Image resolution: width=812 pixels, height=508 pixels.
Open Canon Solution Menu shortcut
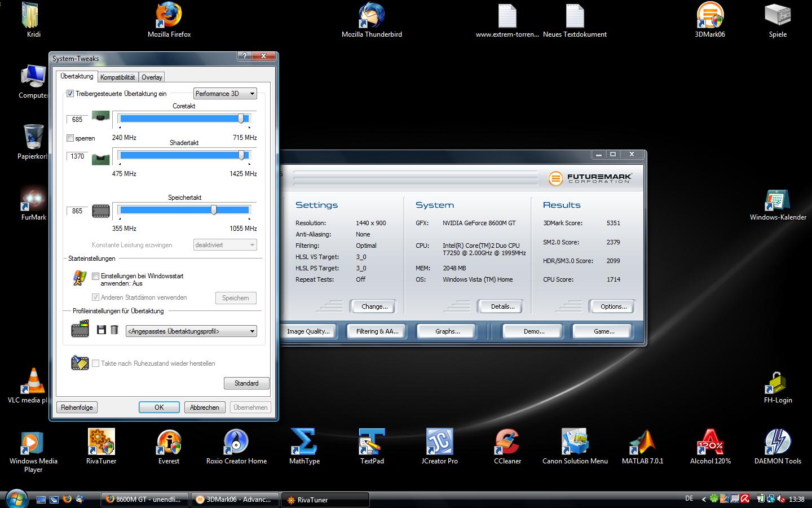(575, 446)
